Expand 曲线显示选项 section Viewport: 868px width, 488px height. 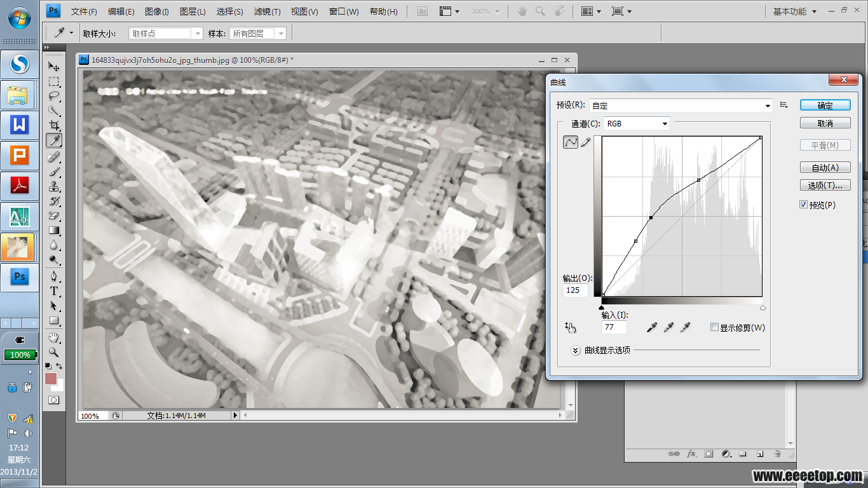point(576,350)
